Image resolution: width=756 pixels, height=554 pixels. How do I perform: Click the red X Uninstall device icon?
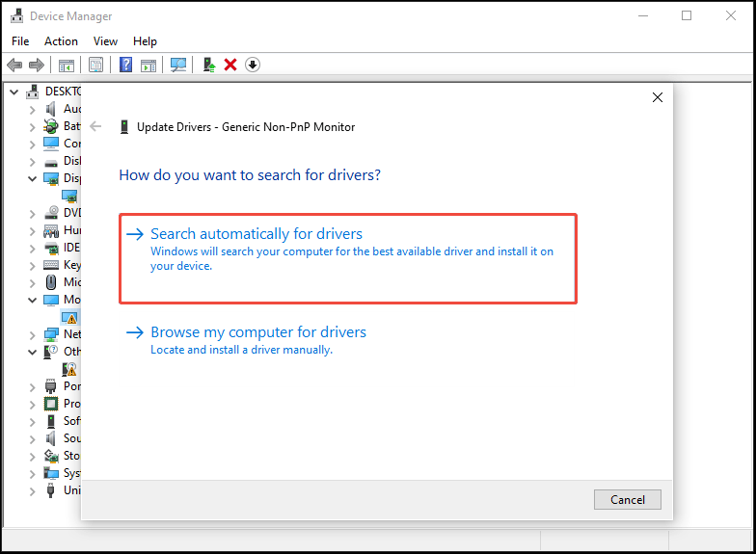click(x=230, y=65)
